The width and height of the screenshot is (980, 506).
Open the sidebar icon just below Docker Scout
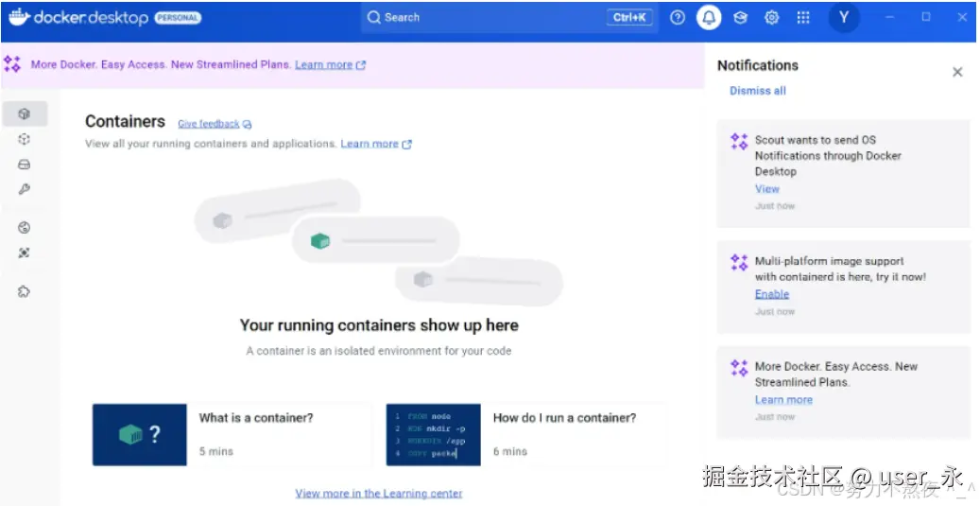[x=25, y=253]
